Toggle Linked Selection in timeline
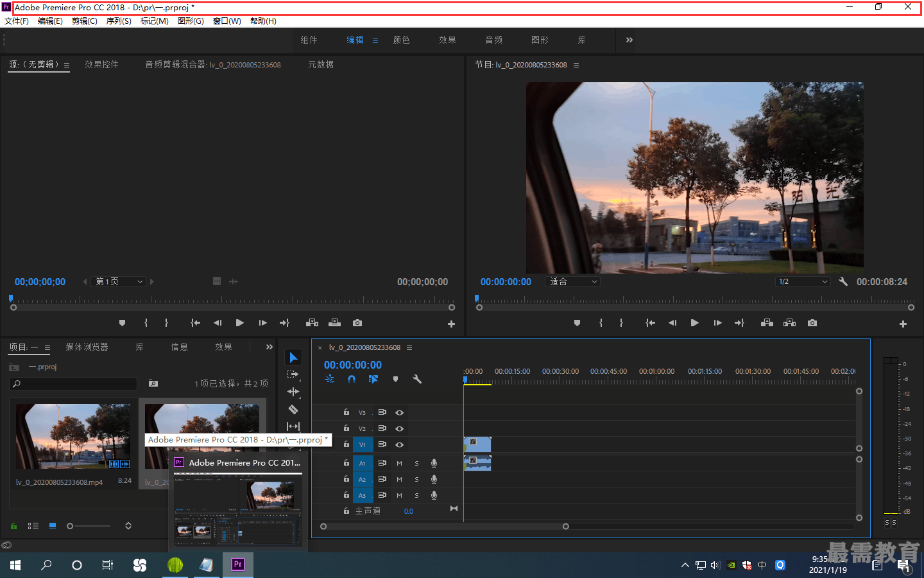 pyautogui.click(x=373, y=380)
